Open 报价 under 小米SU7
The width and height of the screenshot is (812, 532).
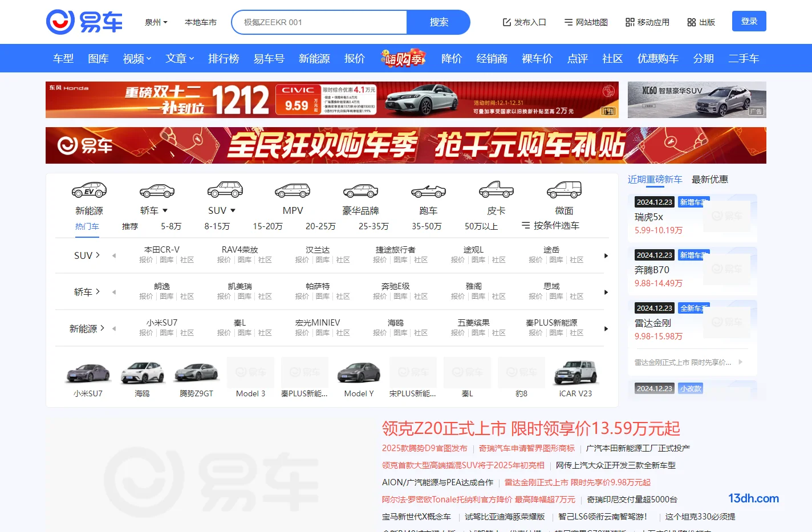(x=146, y=333)
